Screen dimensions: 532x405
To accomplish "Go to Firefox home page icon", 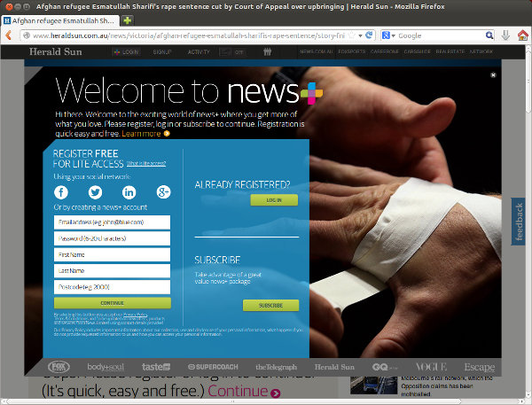I will (523, 35).
